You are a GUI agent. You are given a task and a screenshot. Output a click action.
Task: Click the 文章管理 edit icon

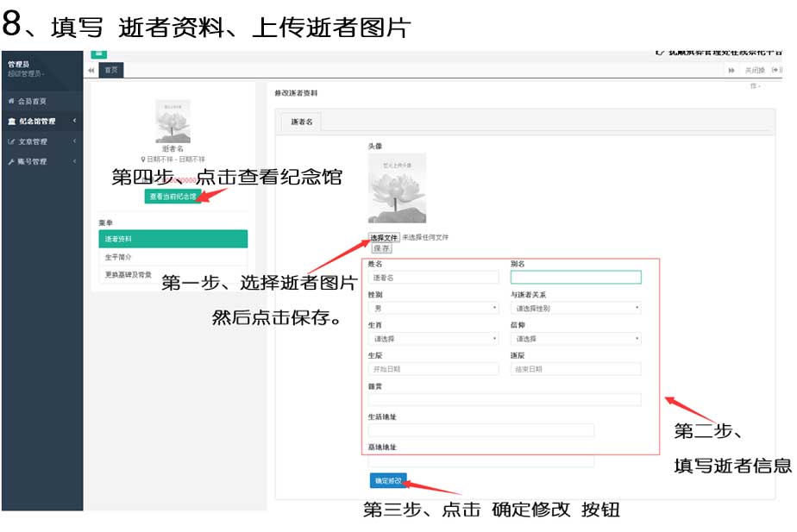click(x=11, y=141)
